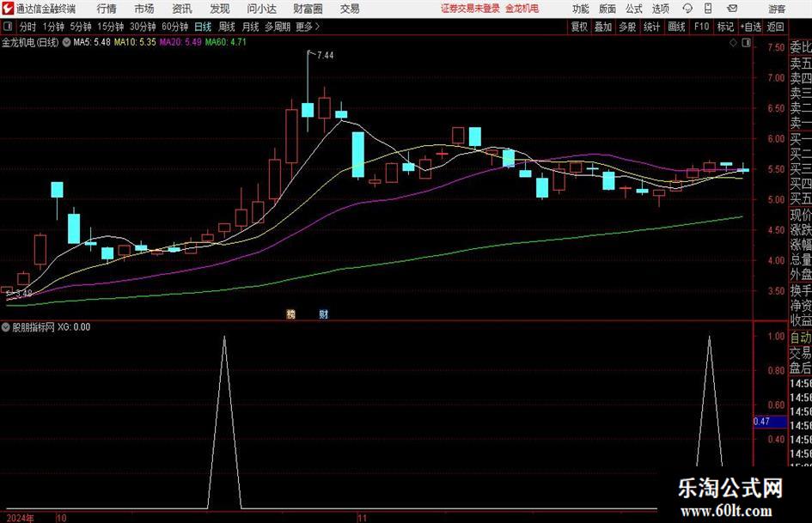Click the MA5: 5.48 label
Viewport: 812px width, 523px height.
[x=92, y=42]
